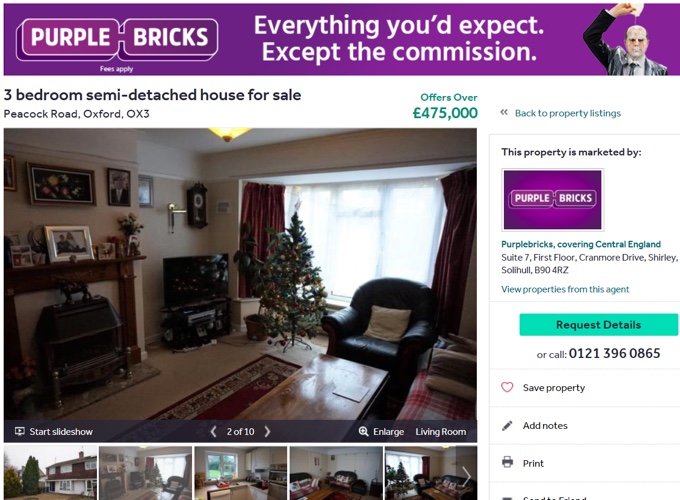Click the Start slideshow text
Image resolution: width=680 pixels, height=500 pixels.
(61, 431)
